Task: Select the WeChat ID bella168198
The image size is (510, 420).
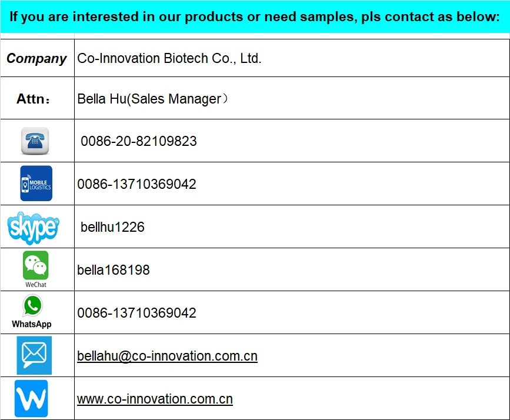Action: click(114, 270)
